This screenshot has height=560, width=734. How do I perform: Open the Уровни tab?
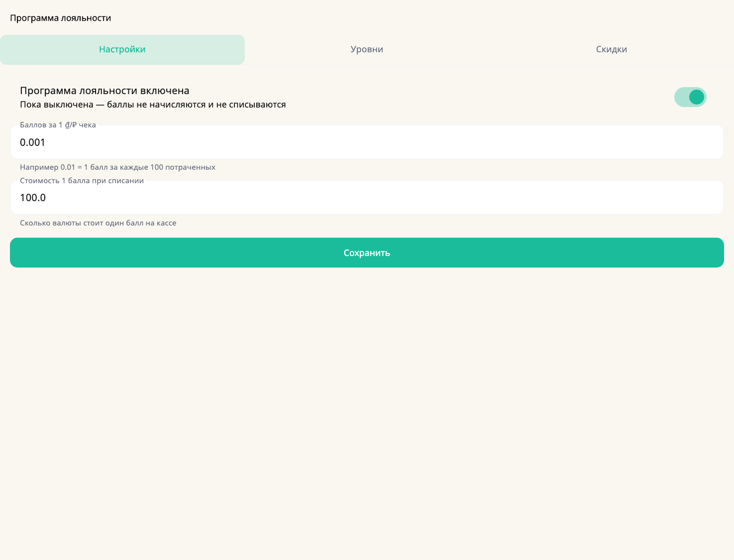[367, 49]
